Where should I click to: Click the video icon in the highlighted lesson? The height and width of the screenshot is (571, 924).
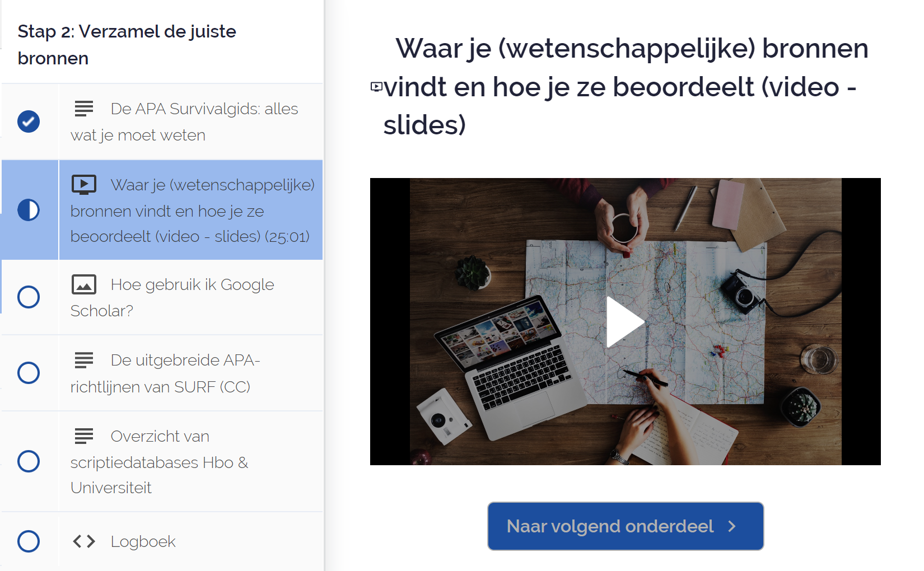pos(84,185)
